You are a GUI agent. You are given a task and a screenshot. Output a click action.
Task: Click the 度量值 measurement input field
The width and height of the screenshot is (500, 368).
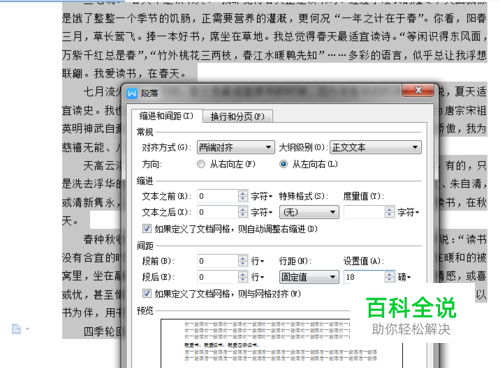(x=364, y=212)
